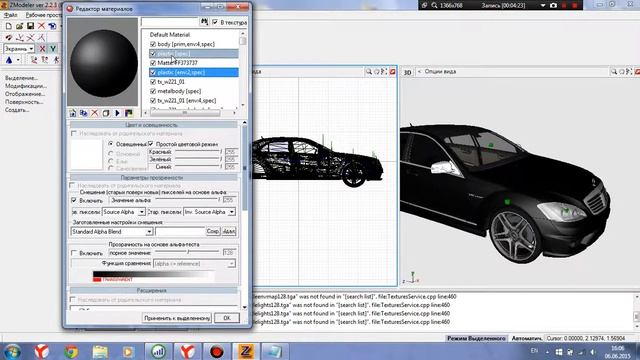
Task: Click the colorful texture icon below preview
Action: (129, 113)
